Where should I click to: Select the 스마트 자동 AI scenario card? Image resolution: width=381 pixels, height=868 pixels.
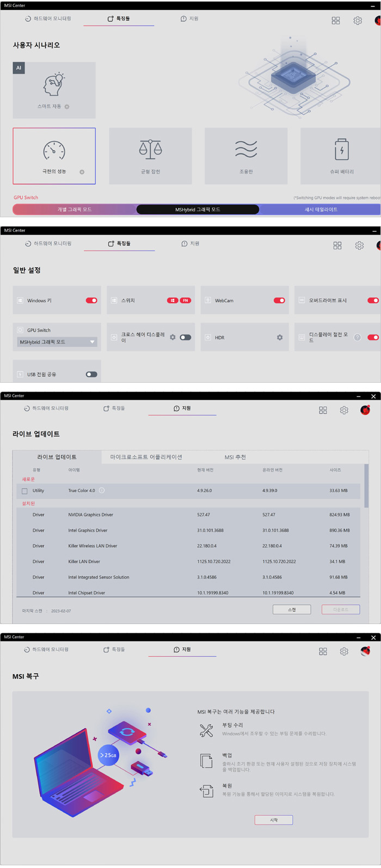coord(54,90)
